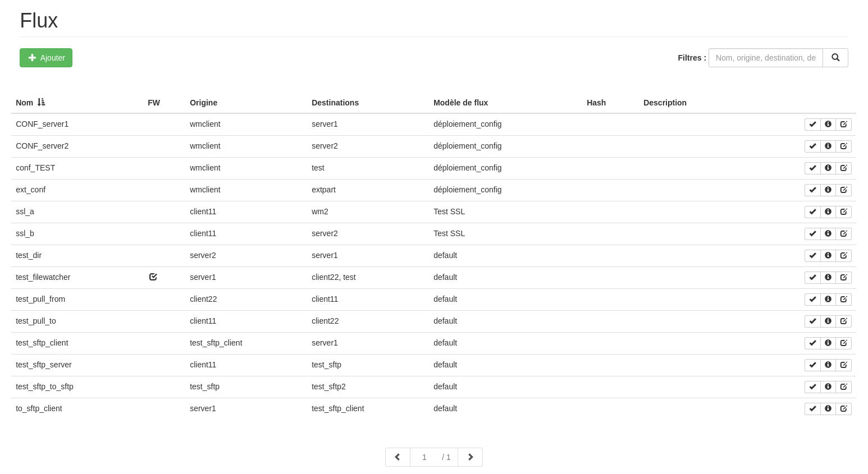The width and height of the screenshot is (868, 474).
Task: Click the FW check icon for test_filewatcher
Action: coord(153,277)
